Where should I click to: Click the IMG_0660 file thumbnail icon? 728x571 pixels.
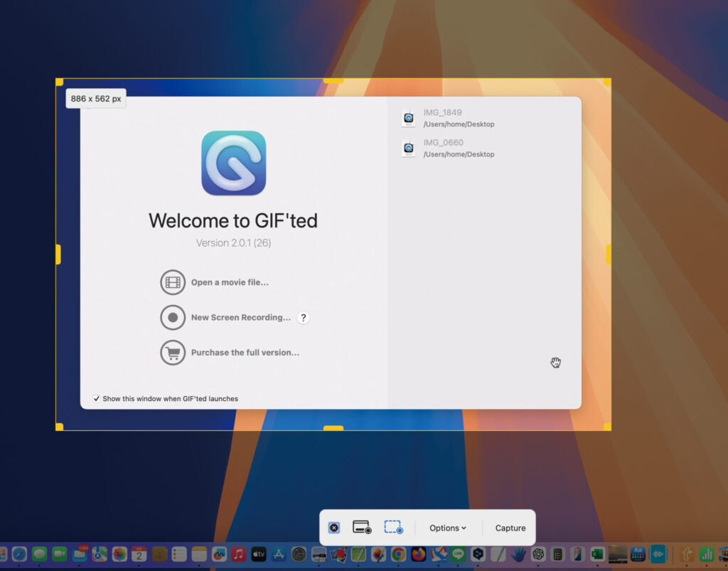click(409, 148)
